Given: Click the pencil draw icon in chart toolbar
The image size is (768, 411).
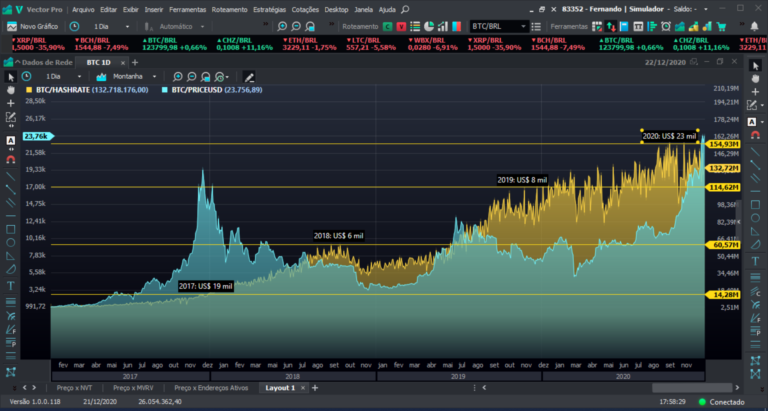Looking at the screenshot, I should tap(249, 77).
